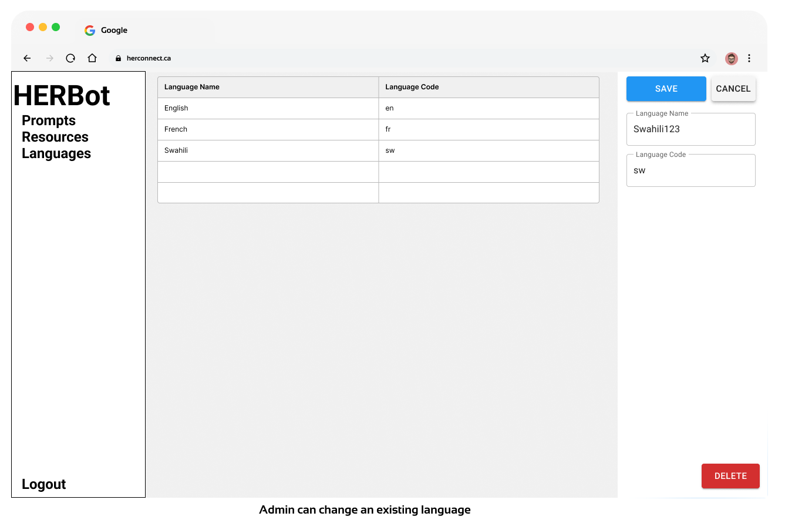Go to browser home icon

point(92,58)
